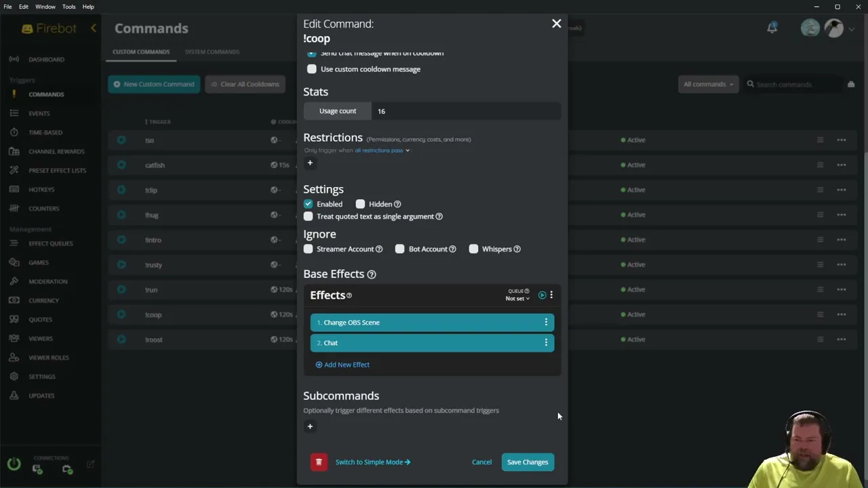Open the Effects list three-dot menu

(551, 295)
